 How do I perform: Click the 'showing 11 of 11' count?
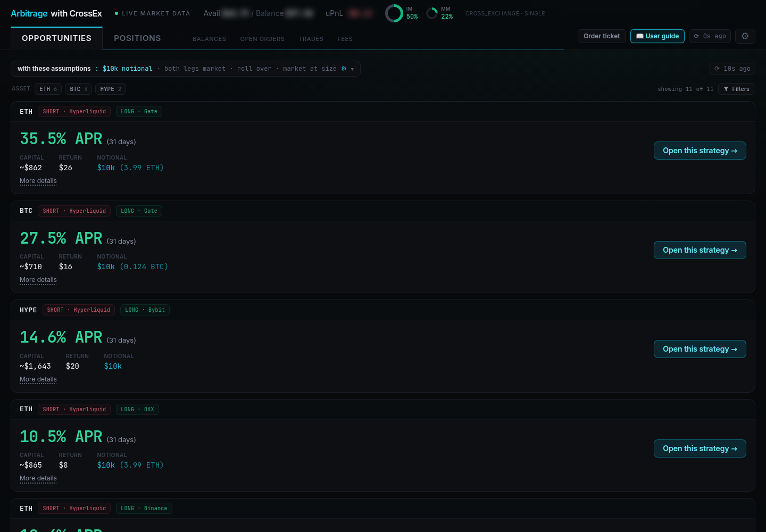pyautogui.click(x=686, y=89)
